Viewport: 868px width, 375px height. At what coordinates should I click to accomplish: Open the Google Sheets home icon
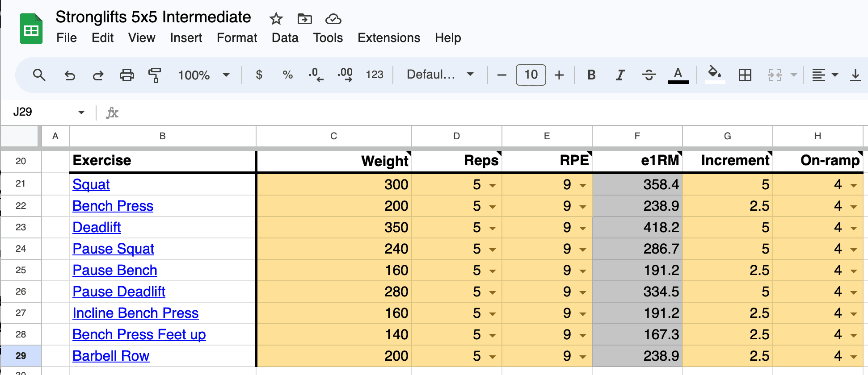click(x=31, y=29)
